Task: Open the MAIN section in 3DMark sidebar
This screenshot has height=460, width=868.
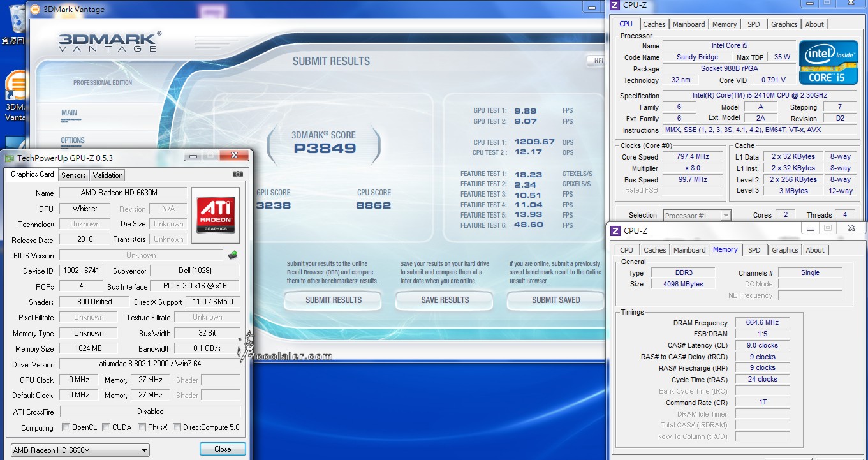Action: (69, 113)
